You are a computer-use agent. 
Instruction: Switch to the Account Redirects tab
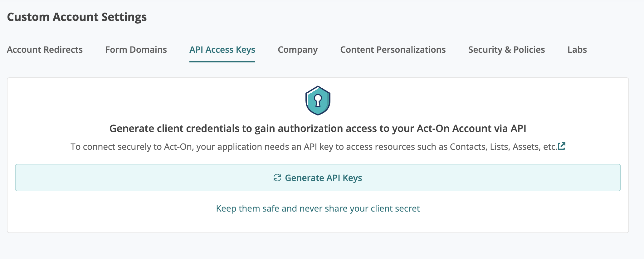[45, 50]
